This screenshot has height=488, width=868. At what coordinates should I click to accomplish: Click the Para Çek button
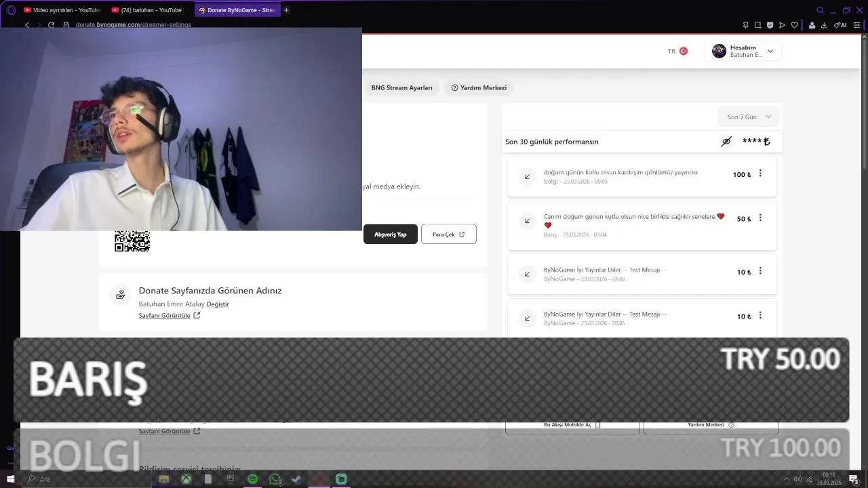tap(449, 234)
